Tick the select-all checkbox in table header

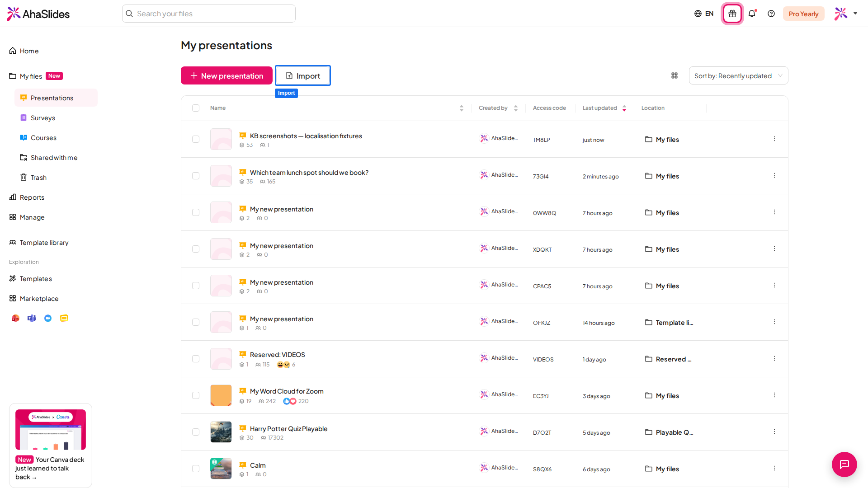pyautogui.click(x=196, y=108)
